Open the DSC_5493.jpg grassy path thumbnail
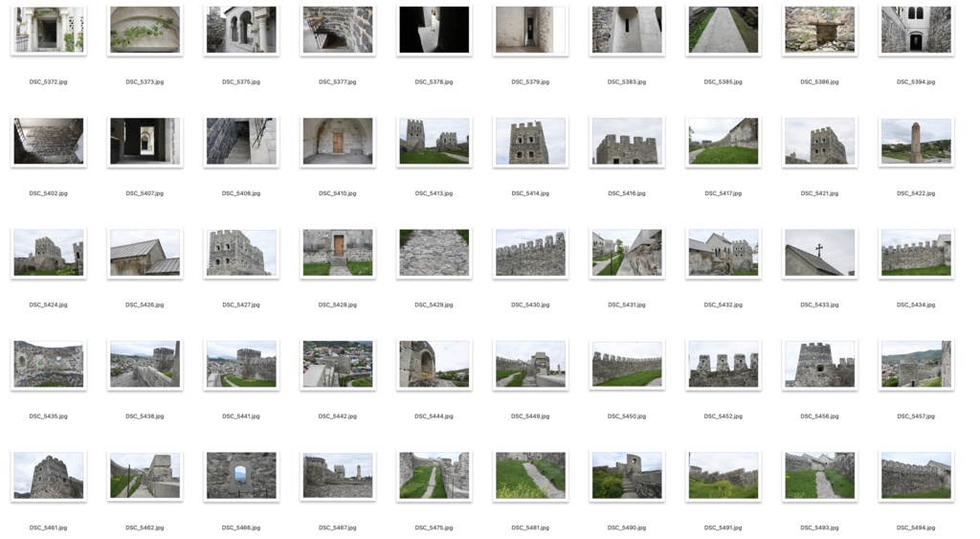The width and height of the screenshot is (980, 539). (819, 476)
